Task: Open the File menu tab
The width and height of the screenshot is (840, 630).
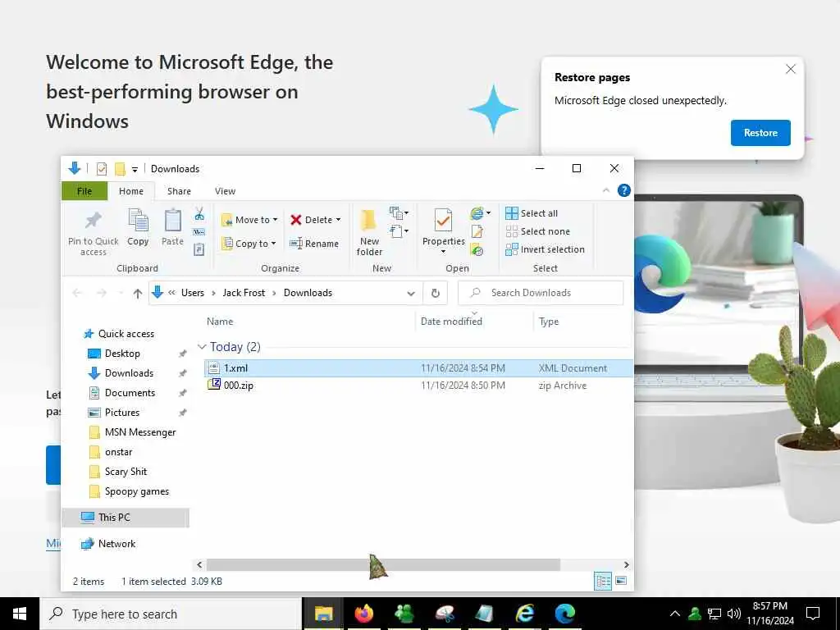Action: pos(84,191)
